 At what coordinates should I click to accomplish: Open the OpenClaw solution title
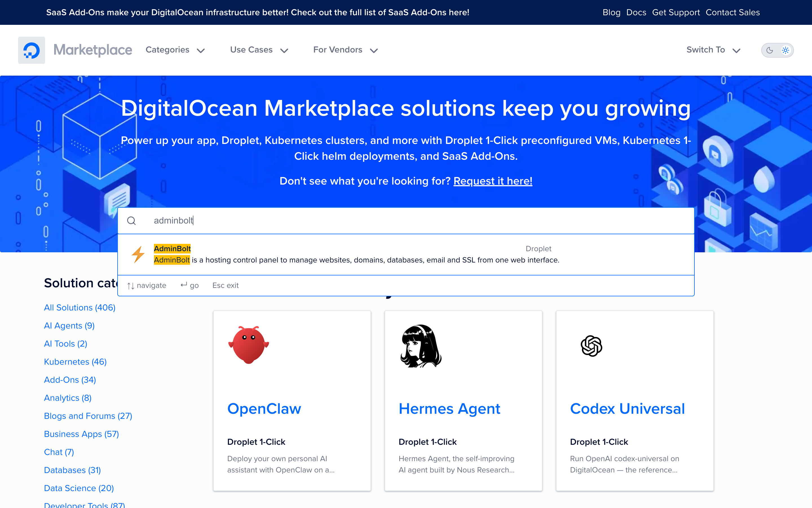pos(264,409)
